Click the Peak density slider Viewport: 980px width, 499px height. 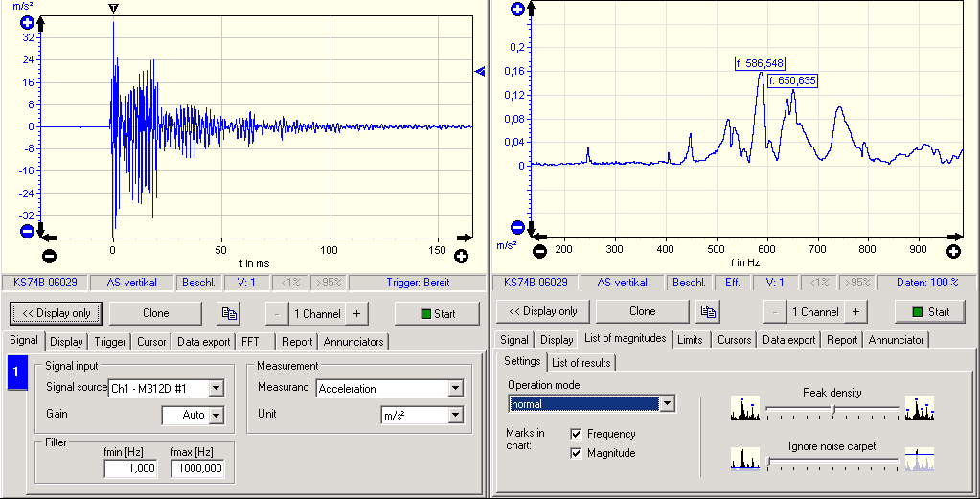pos(832,409)
